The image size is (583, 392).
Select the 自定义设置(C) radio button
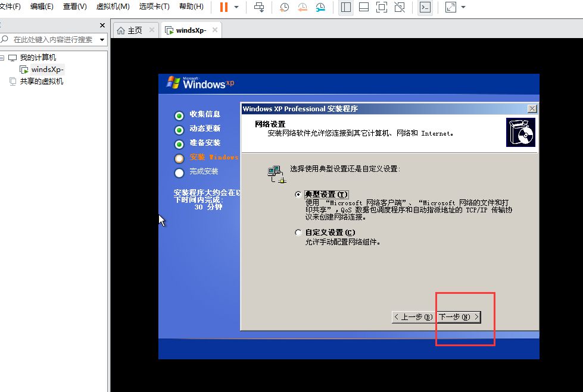(x=298, y=233)
